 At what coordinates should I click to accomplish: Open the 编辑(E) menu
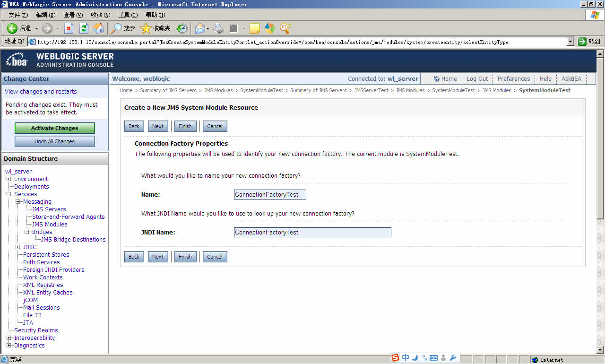(45, 15)
